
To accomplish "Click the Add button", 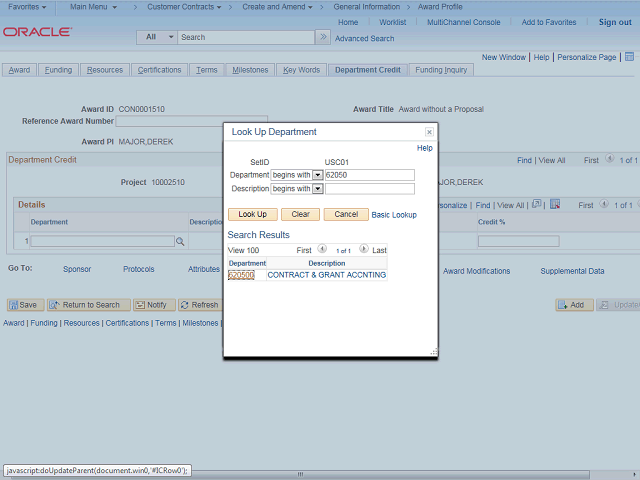I will tap(574, 305).
